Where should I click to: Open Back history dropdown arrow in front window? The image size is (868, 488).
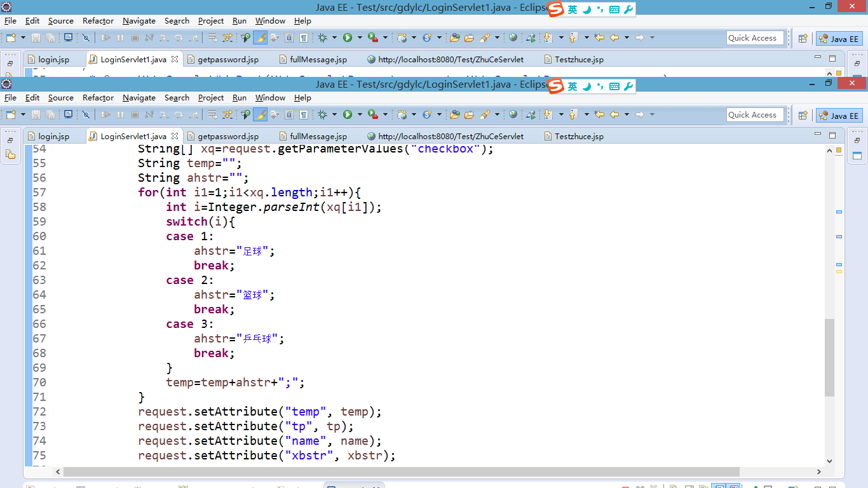tap(627, 114)
